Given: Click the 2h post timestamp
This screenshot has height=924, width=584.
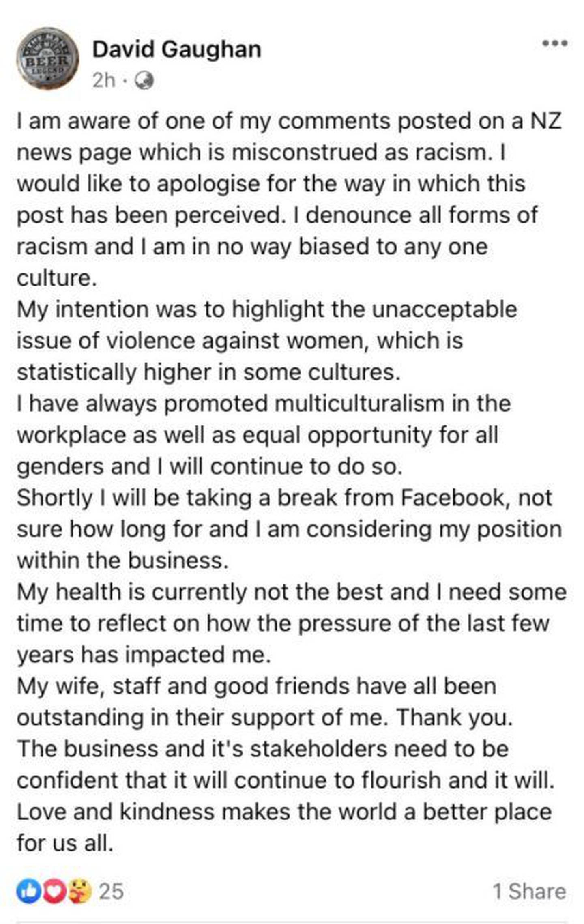Looking at the screenshot, I should pos(104,80).
